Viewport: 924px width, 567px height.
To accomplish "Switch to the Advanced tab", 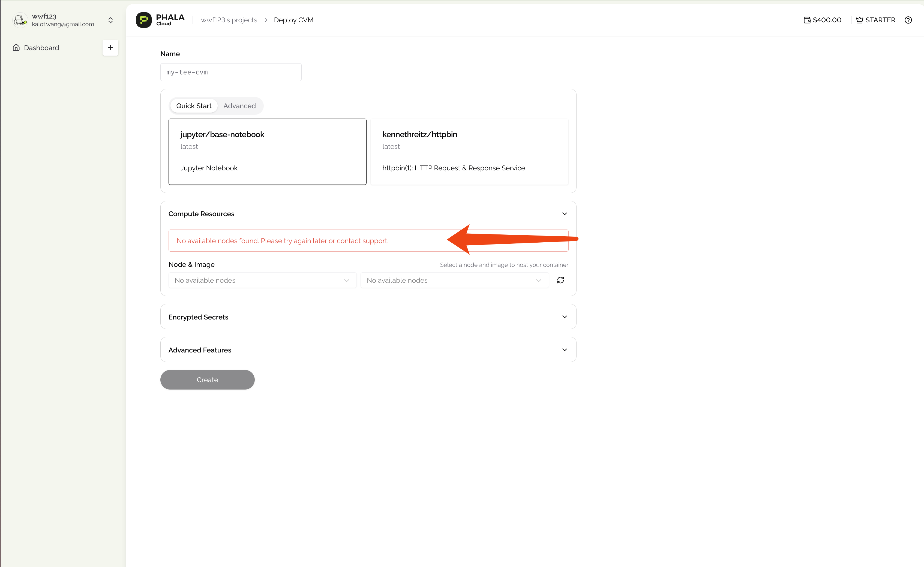I will coord(239,106).
